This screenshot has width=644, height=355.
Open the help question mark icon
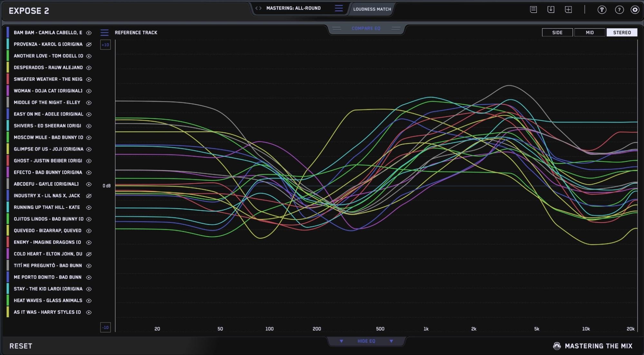point(619,10)
